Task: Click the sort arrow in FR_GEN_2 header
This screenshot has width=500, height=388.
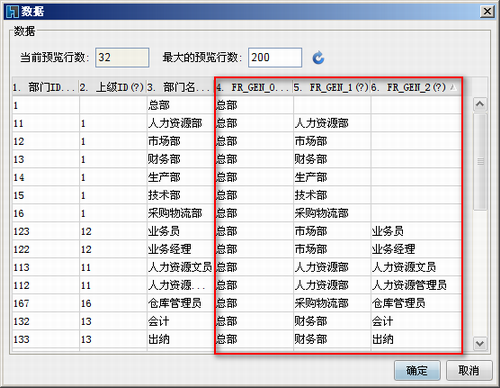Action: coord(453,87)
